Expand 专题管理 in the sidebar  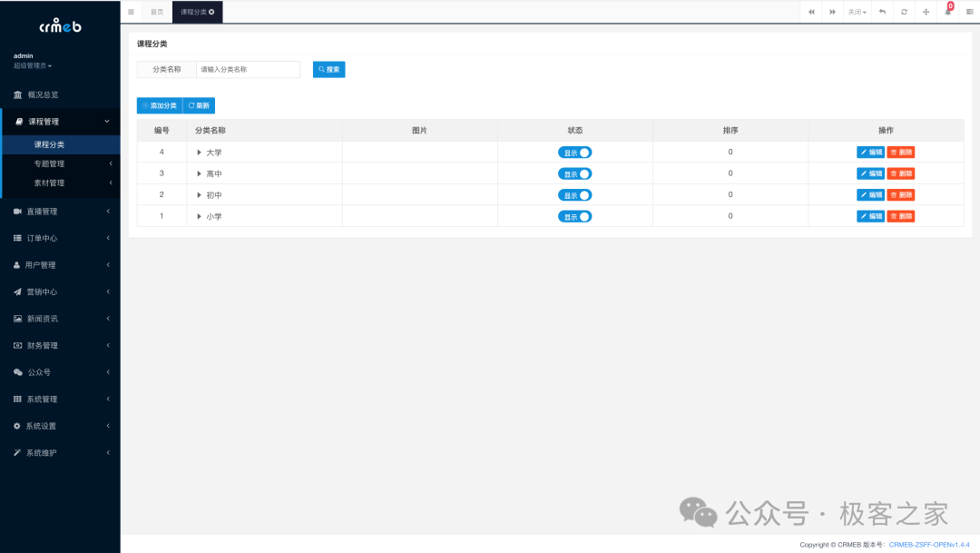60,163
